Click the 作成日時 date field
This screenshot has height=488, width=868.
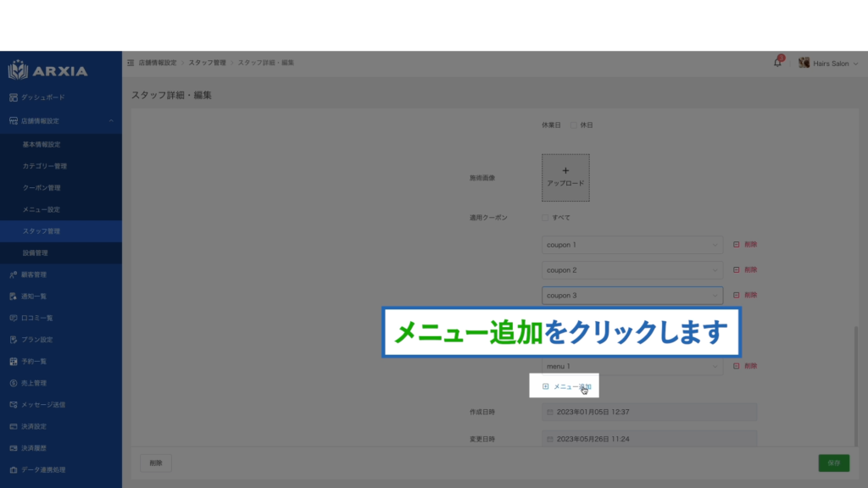(649, 413)
